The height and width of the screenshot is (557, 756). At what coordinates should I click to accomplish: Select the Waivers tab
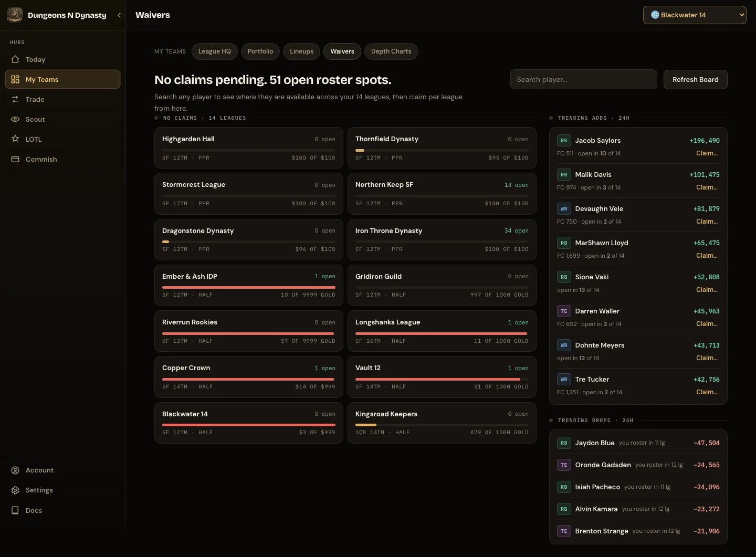[342, 51]
